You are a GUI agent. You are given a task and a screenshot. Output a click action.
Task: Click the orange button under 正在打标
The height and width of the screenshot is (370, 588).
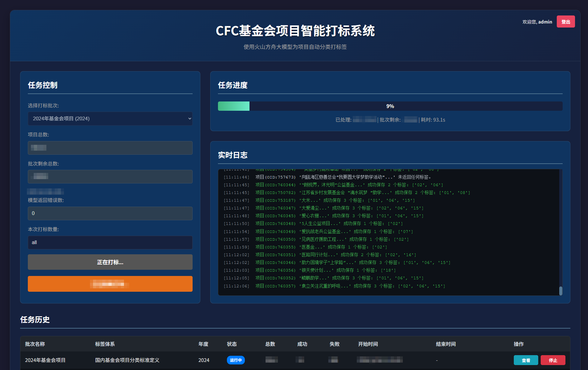click(x=110, y=284)
